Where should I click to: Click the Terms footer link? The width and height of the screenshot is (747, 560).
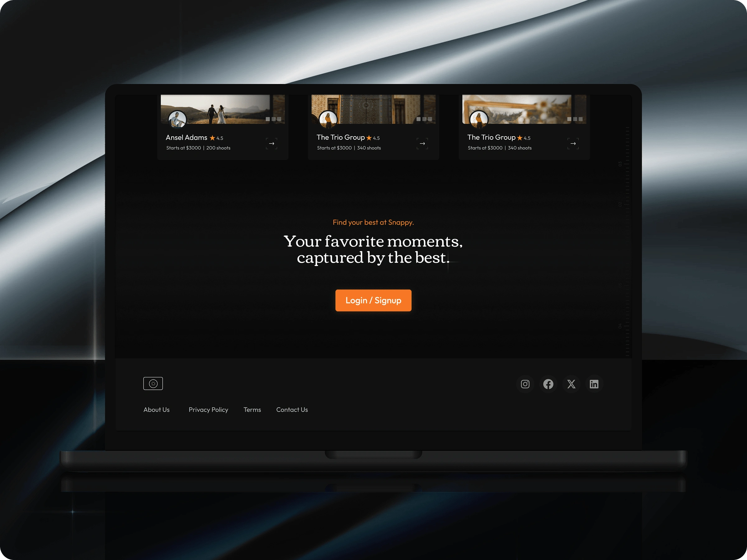(x=252, y=409)
